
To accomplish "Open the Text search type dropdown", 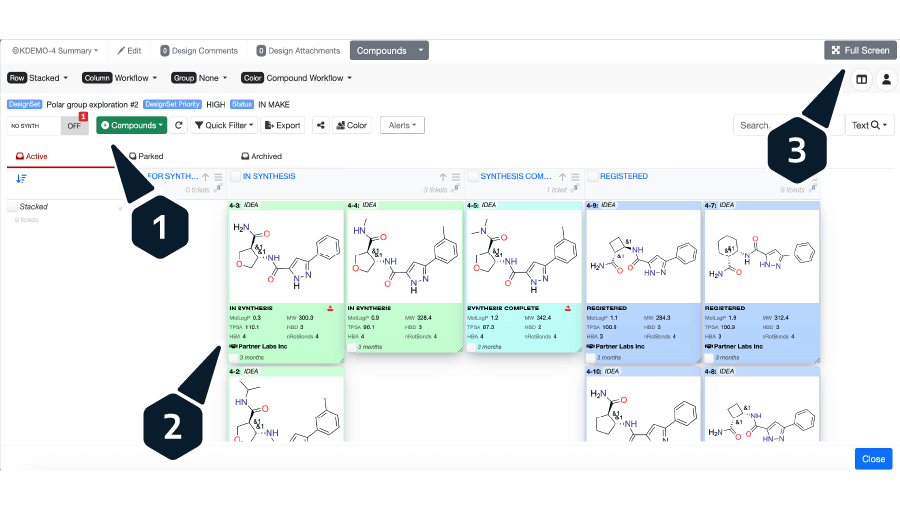I will [x=869, y=125].
